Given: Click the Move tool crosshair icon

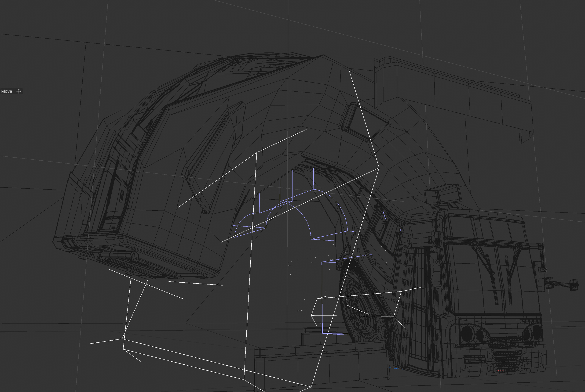Looking at the screenshot, I should coord(19,91).
